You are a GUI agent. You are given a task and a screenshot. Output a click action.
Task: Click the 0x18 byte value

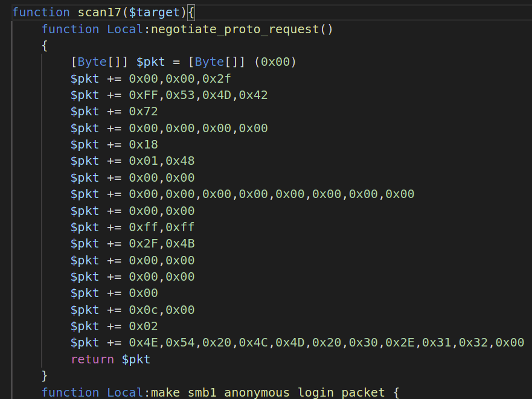pos(143,145)
